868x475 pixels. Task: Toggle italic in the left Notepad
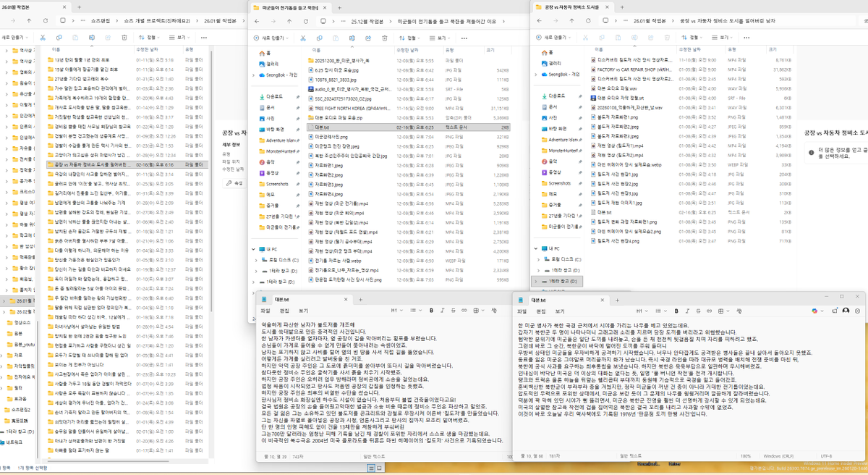pyautogui.click(x=442, y=310)
